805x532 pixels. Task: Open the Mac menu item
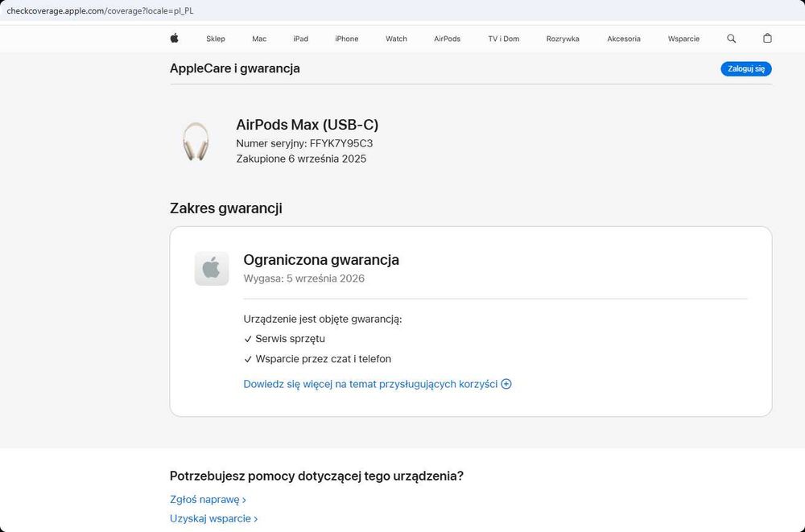point(259,39)
